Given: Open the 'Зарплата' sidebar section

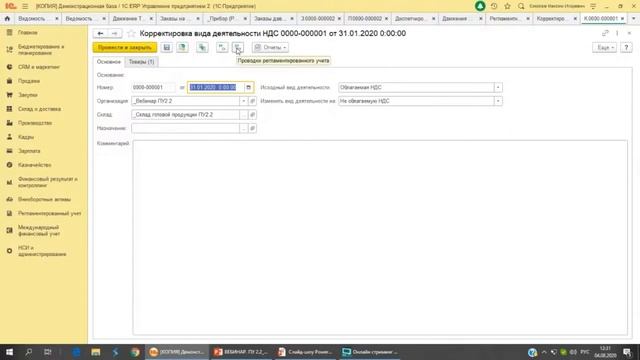Looking at the screenshot, I should 29,151.
